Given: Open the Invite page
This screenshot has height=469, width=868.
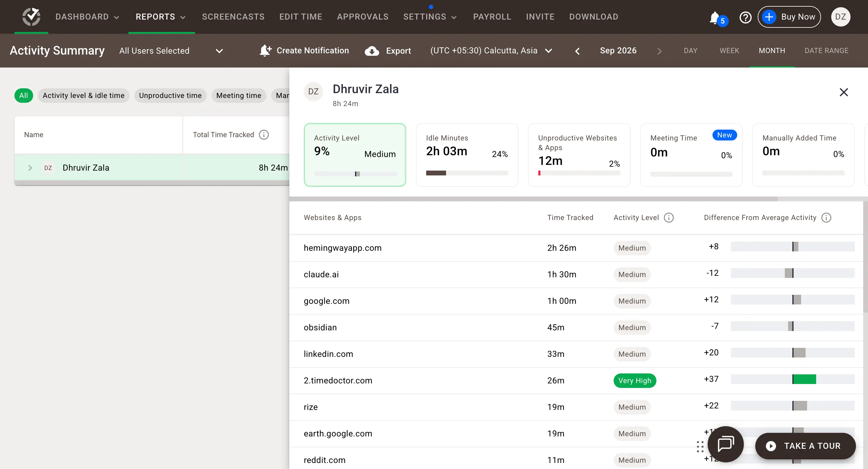Looking at the screenshot, I should coord(540,17).
